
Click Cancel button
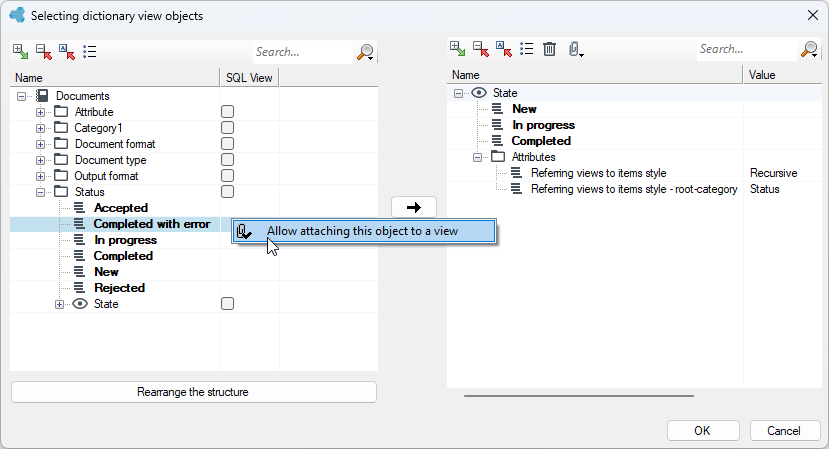click(x=785, y=430)
